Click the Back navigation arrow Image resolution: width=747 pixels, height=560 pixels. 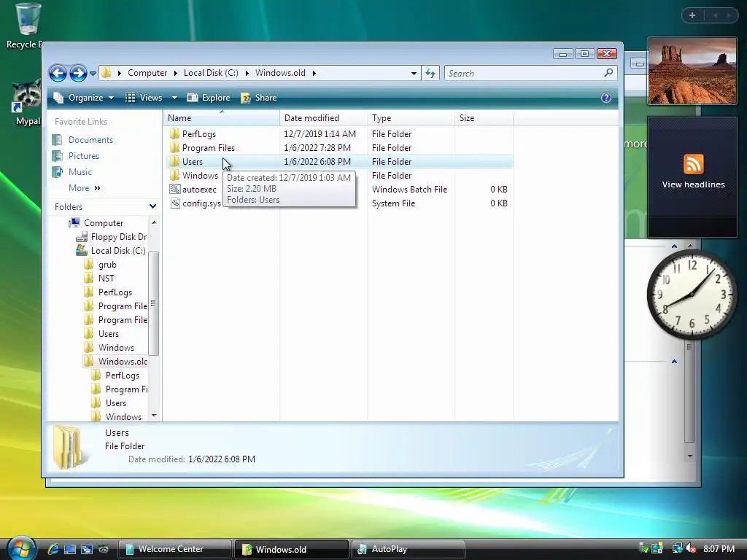click(58, 74)
